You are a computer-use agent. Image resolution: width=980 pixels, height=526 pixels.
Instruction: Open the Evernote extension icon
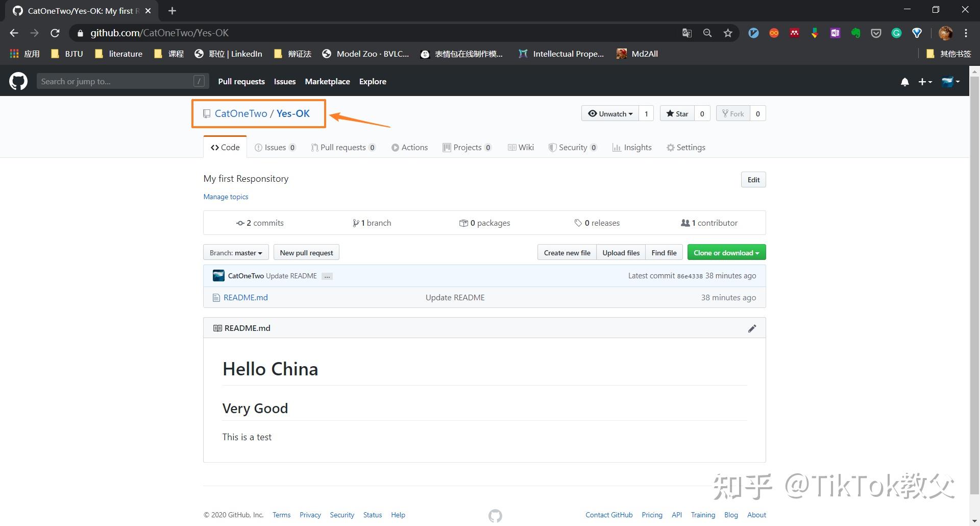pyautogui.click(x=856, y=33)
